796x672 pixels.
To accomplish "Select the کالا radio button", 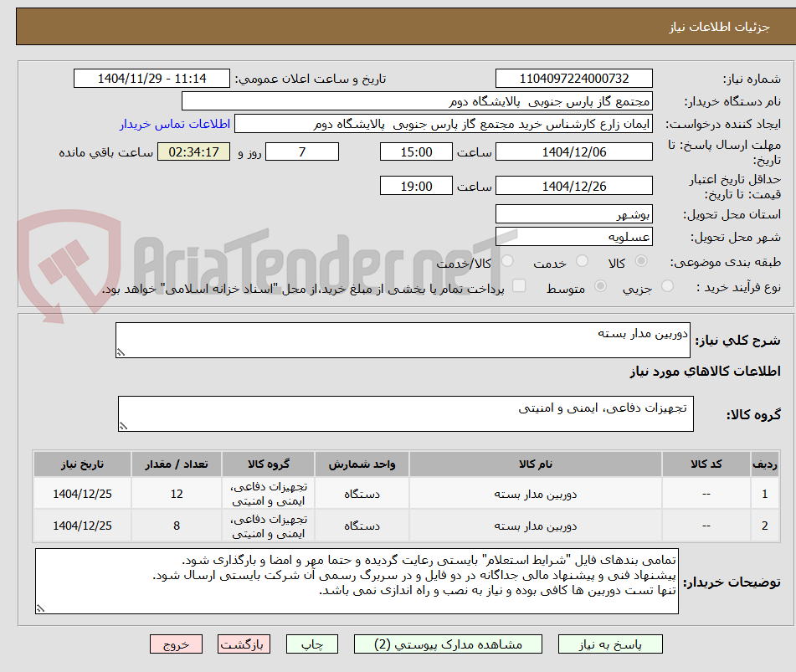I will pyautogui.click(x=641, y=261).
